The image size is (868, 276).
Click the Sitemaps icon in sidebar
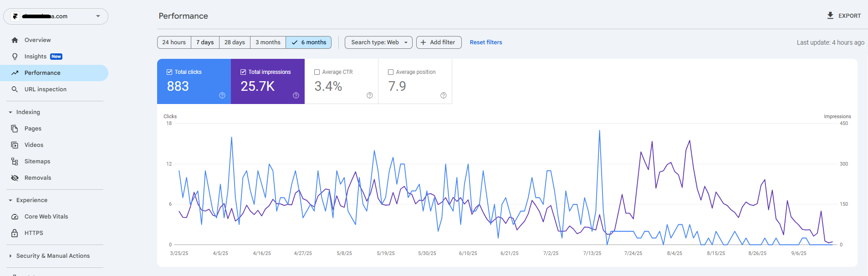[x=15, y=161]
